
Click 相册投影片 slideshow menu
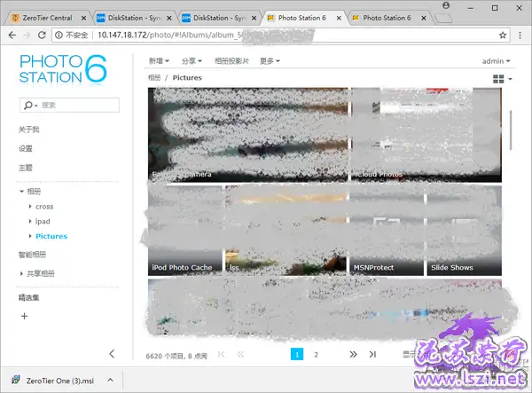pos(231,61)
